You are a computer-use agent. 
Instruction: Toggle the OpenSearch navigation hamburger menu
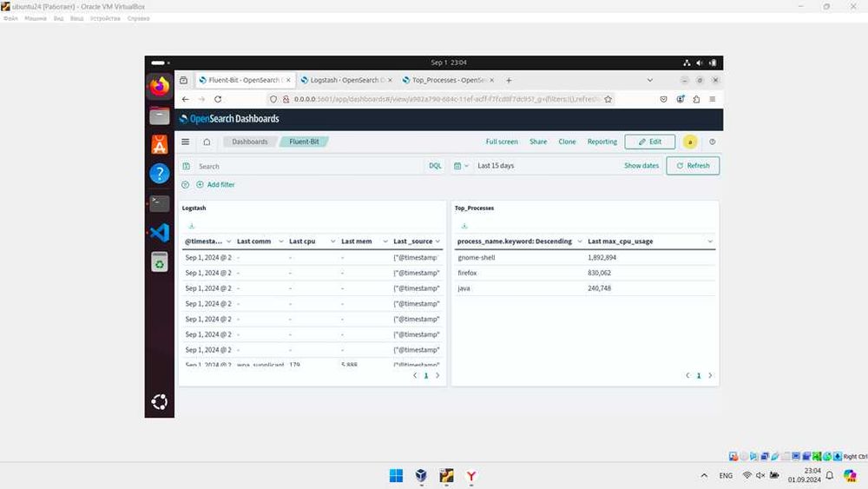(x=186, y=142)
